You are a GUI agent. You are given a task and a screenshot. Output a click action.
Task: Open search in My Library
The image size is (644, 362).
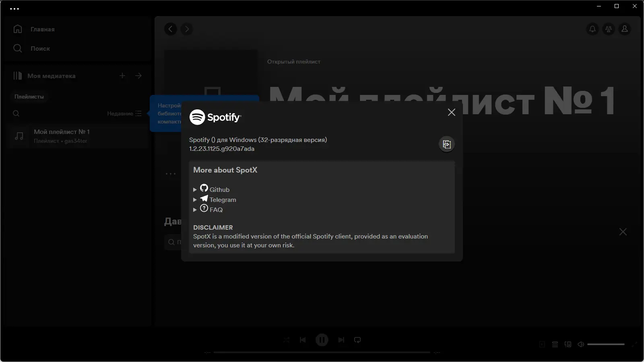pyautogui.click(x=16, y=113)
